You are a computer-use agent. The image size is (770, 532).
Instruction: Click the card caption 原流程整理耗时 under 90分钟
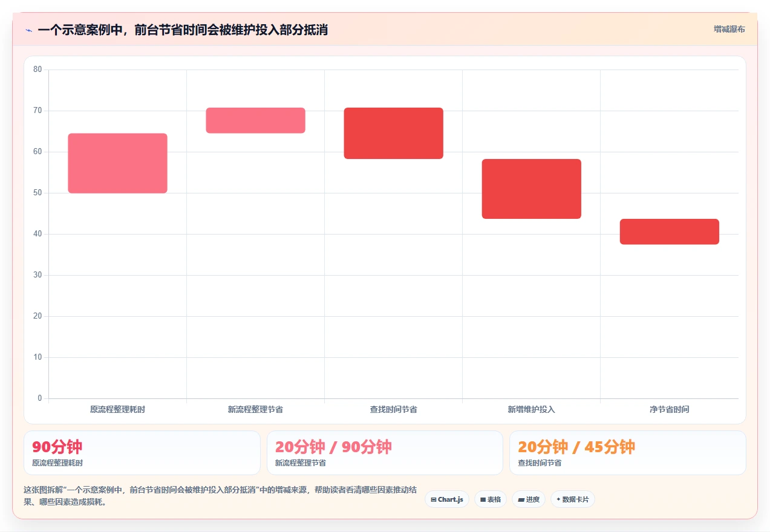pyautogui.click(x=57, y=463)
